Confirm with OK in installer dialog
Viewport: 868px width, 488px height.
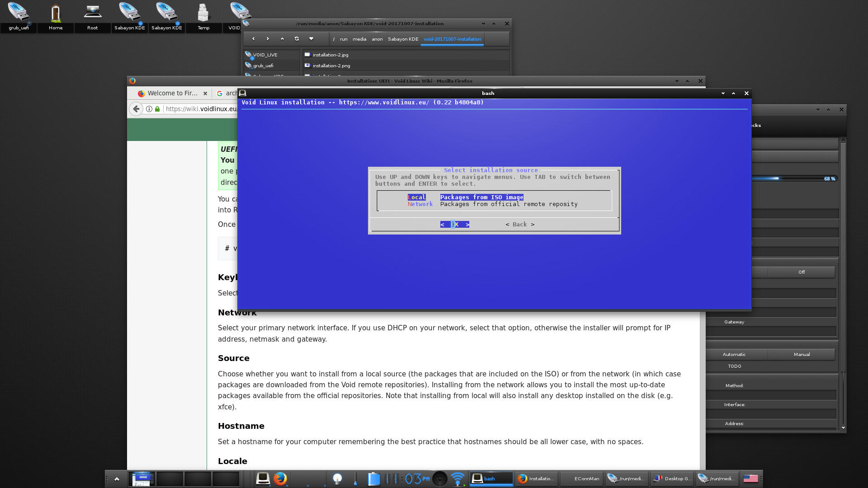point(455,225)
